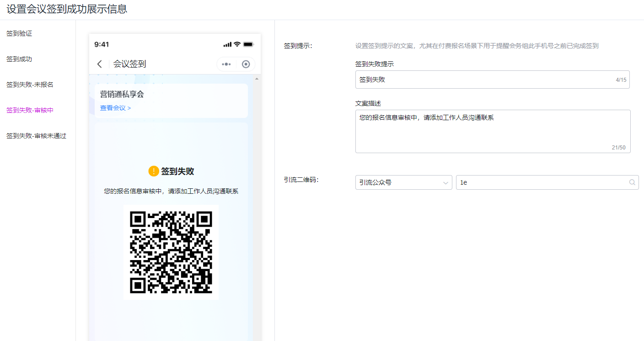Click the back arrow in phone preview

[x=100, y=64]
